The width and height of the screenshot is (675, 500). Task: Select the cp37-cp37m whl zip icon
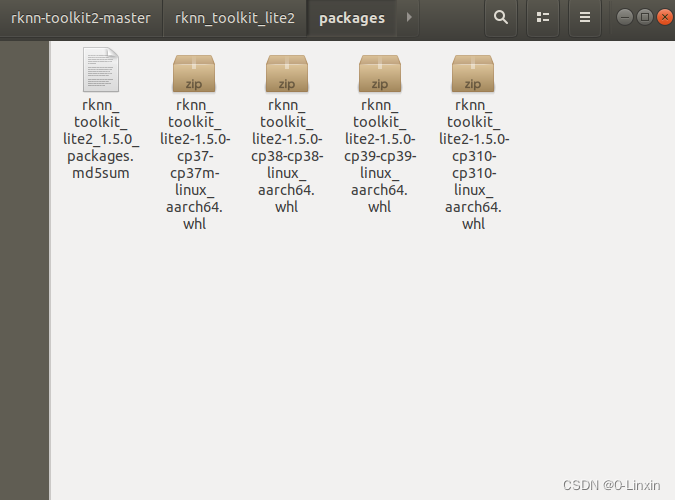tap(194, 73)
